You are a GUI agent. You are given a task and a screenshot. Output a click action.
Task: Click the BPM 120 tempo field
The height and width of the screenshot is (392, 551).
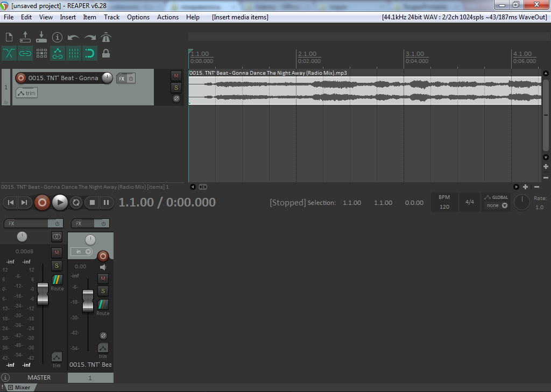pyautogui.click(x=444, y=206)
